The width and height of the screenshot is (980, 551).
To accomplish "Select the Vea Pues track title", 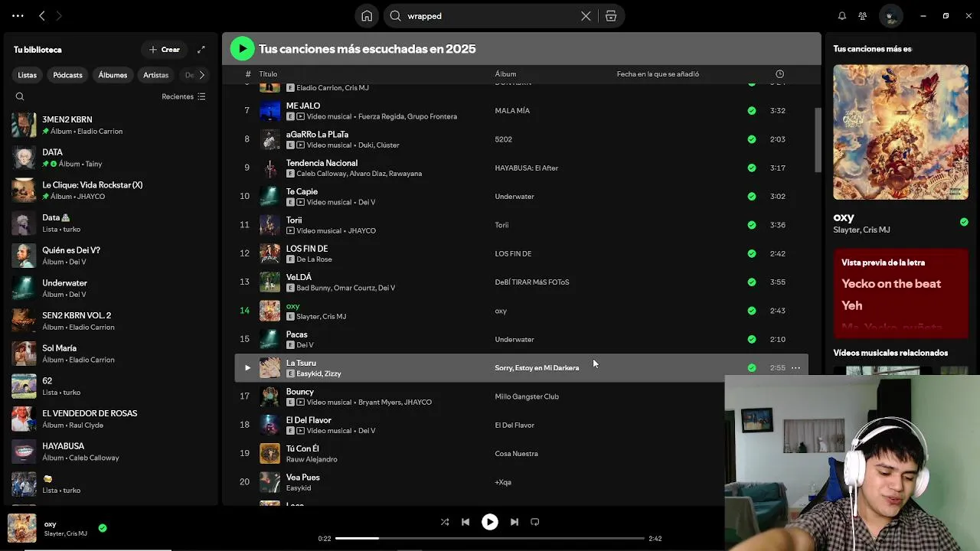I will click(303, 478).
